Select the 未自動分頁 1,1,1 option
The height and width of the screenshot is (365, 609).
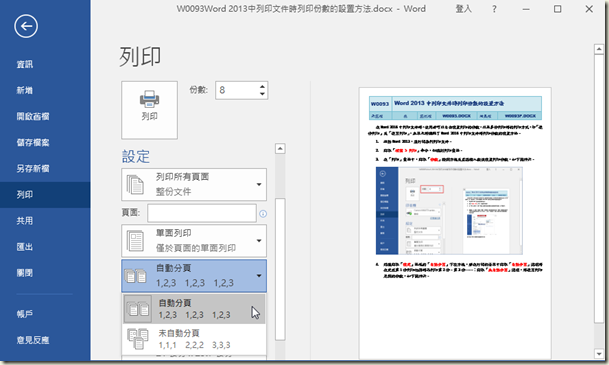click(x=194, y=339)
